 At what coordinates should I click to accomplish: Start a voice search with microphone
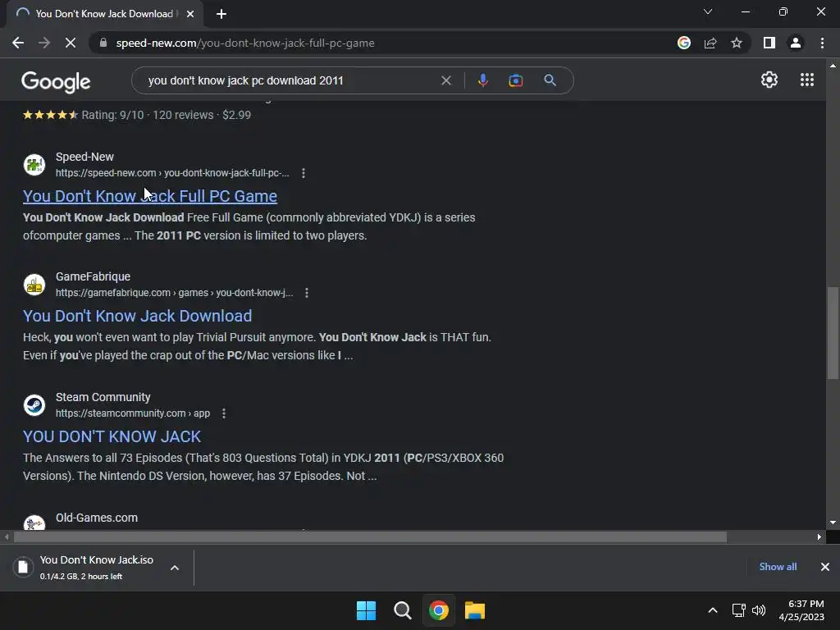coord(482,80)
